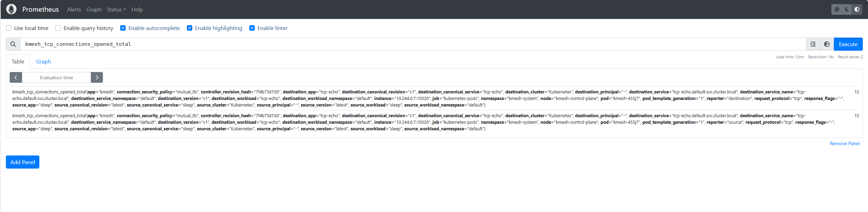Expand the Status dropdown menu

(116, 10)
